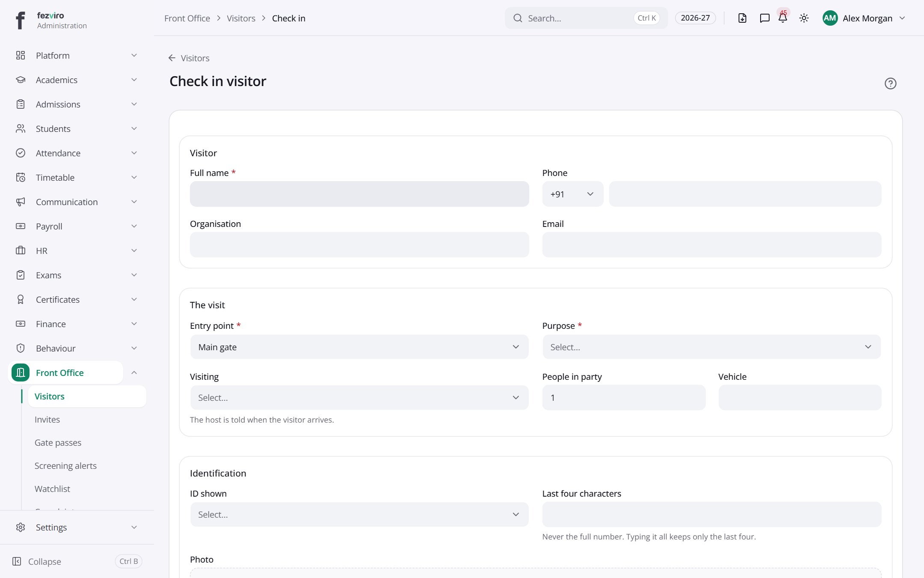Collapse the Front Office menu chevron
The width and height of the screenshot is (924, 578).
coord(134,372)
